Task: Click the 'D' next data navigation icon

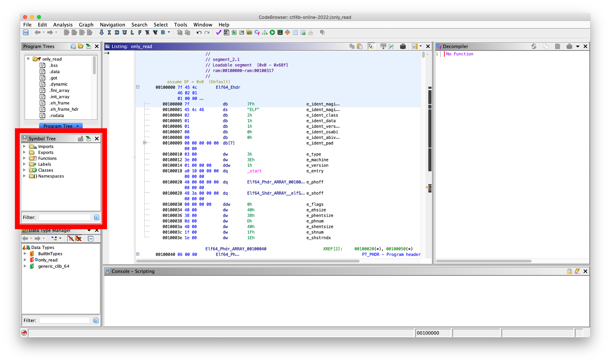Action: 117,32
